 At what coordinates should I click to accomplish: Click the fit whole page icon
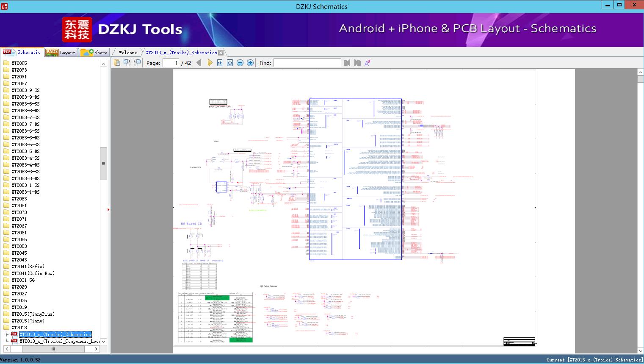(230, 63)
